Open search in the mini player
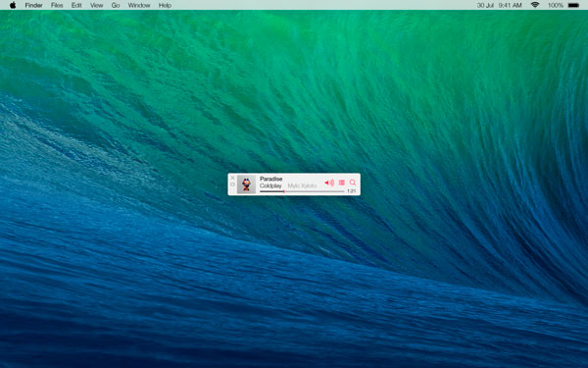This screenshot has height=368, width=588. coord(353,183)
